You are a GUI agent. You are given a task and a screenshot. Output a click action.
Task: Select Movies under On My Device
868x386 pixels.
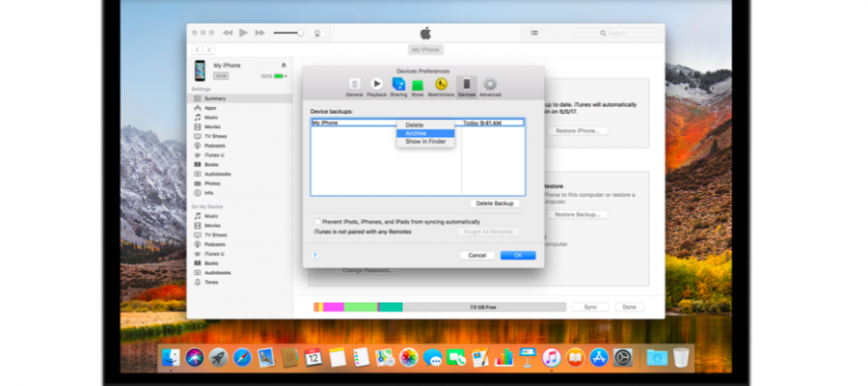tap(240, 226)
